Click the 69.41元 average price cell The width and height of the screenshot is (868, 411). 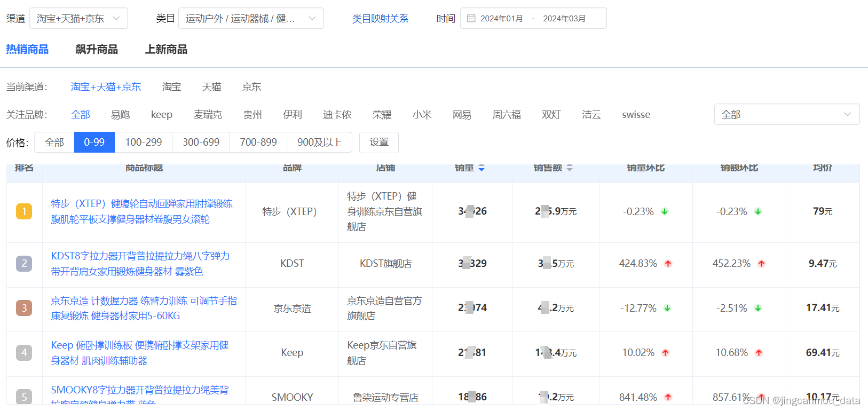[823, 353]
